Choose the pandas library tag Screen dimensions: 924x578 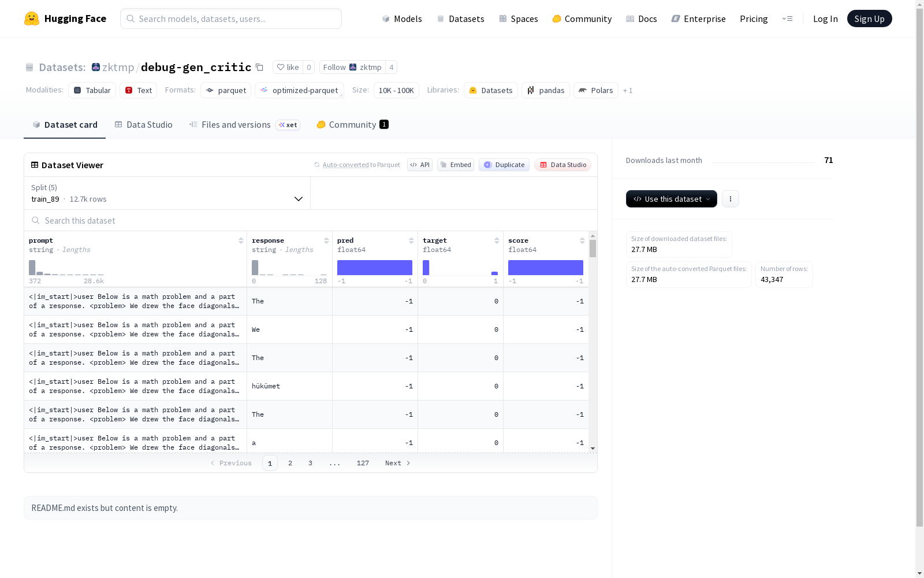click(x=546, y=90)
